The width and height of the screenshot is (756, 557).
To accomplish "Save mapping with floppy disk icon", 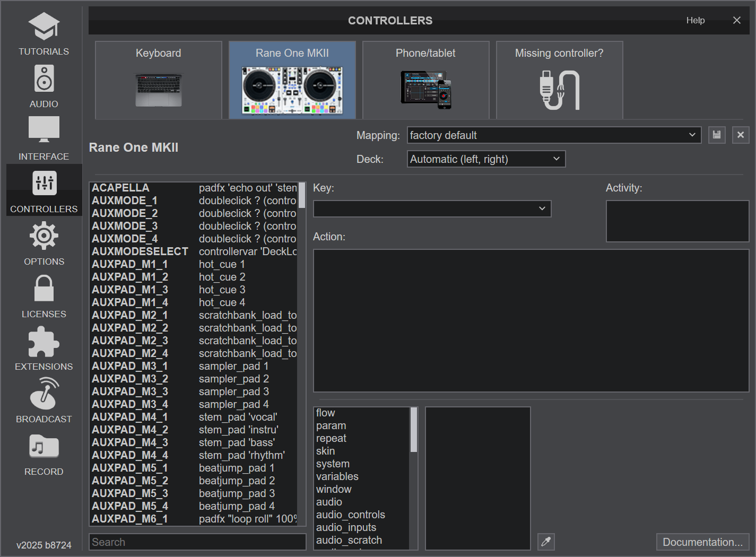I will (x=717, y=135).
